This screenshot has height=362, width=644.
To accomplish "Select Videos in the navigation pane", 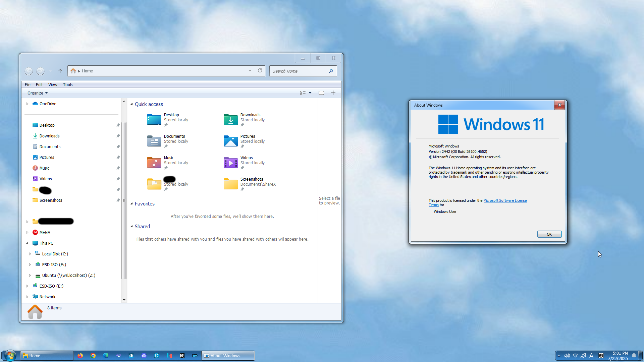I will coord(46,179).
